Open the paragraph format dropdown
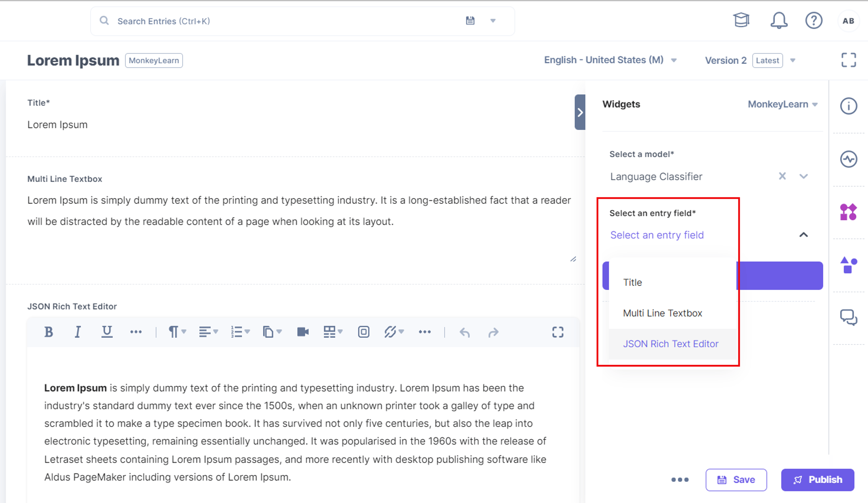 [x=177, y=332]
